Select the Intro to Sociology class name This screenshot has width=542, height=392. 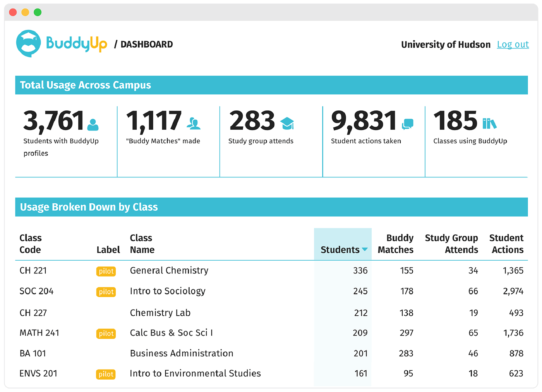point(168,291)
